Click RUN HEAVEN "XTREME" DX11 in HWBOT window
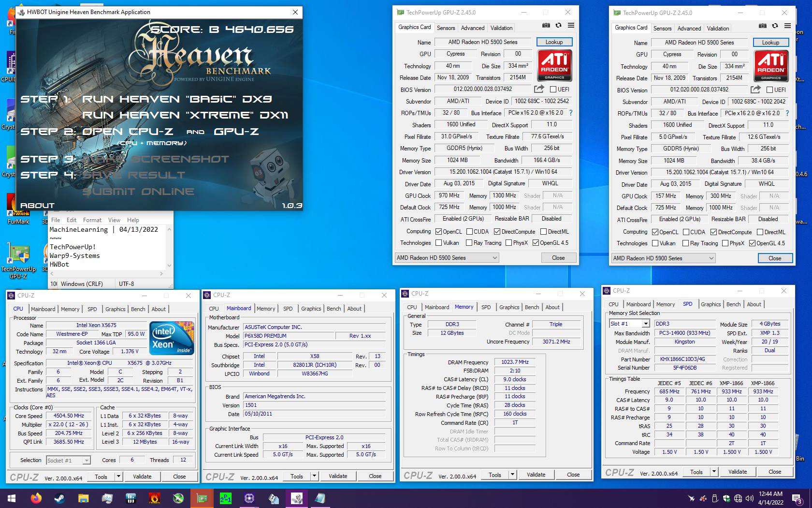 click(185, 115)
